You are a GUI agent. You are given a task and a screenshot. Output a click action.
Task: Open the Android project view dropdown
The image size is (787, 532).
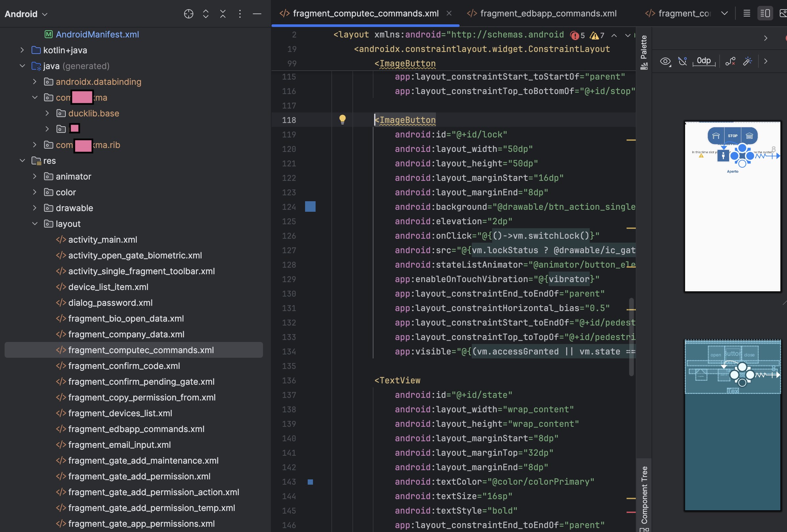(x=26, y=14)
